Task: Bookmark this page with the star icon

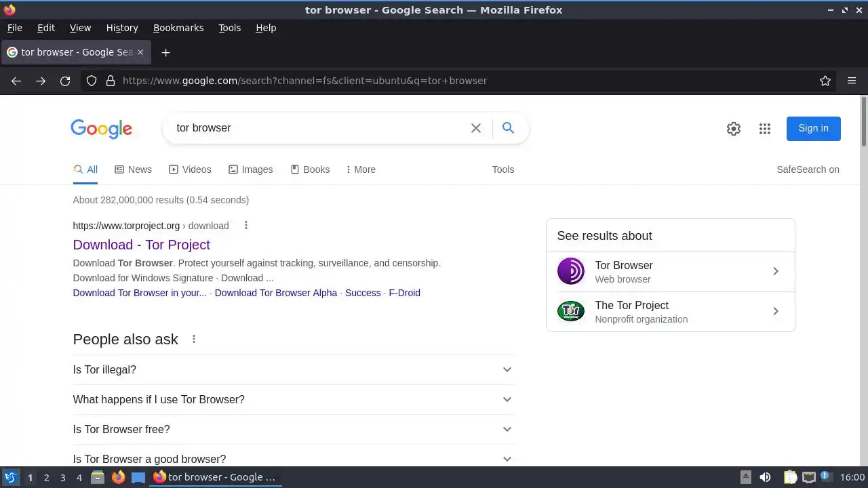Action: pos(825,81)
